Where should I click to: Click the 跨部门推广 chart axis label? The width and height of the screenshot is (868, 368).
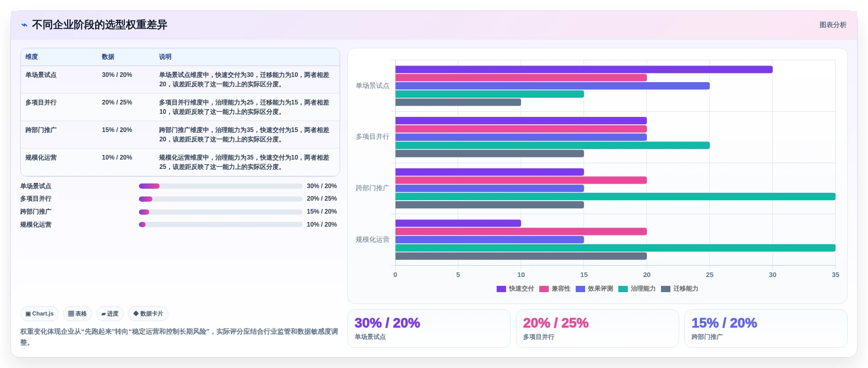click(x=372, y=188)
